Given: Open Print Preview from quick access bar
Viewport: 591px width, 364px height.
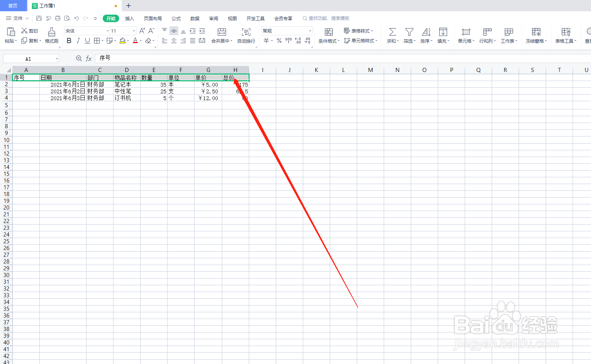Looking at the screenshot, I should click(67, 18).
